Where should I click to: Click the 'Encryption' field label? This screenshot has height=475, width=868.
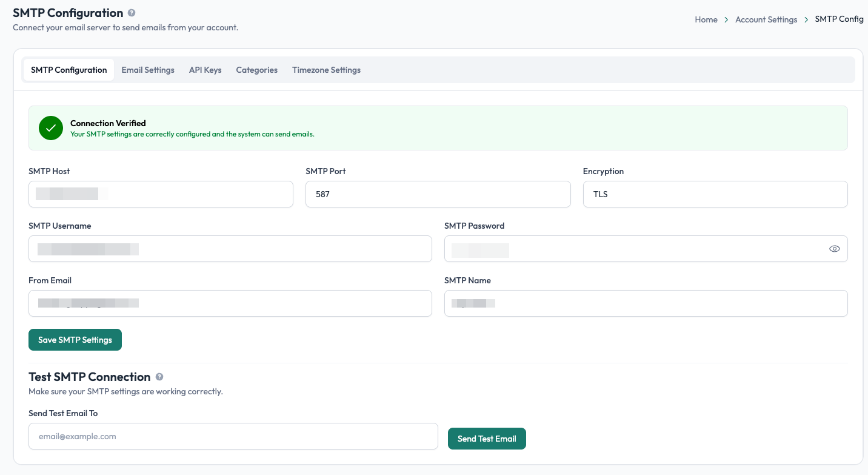(603, 171)
